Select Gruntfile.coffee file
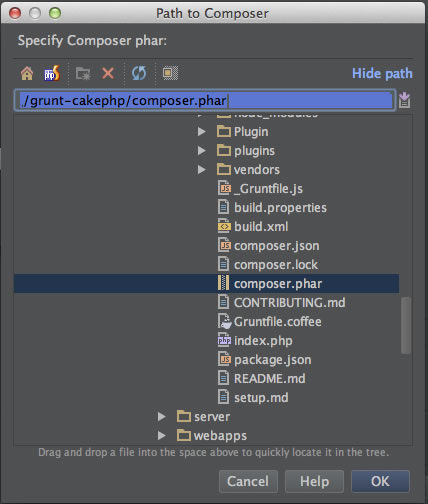The width and height of the screenshot is (428, 504). coord(270,322)
